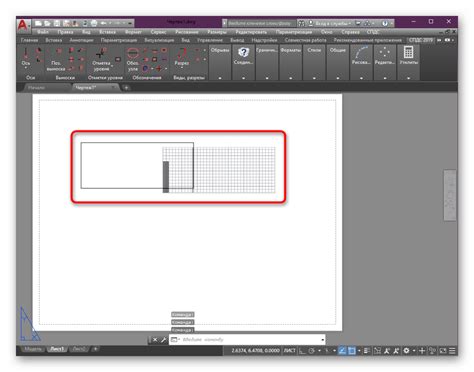
Task: Click the help question mark icon in title bar
Action: [385, 23]
